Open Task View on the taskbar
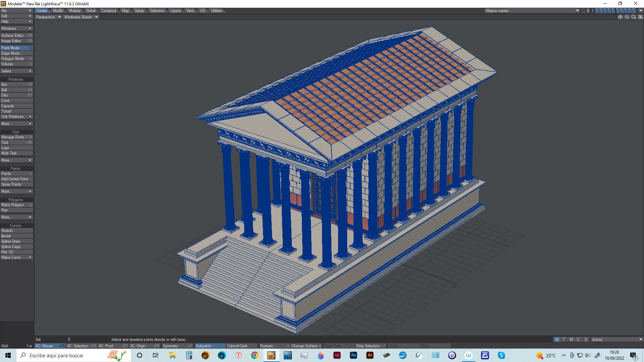 [156, 355]
